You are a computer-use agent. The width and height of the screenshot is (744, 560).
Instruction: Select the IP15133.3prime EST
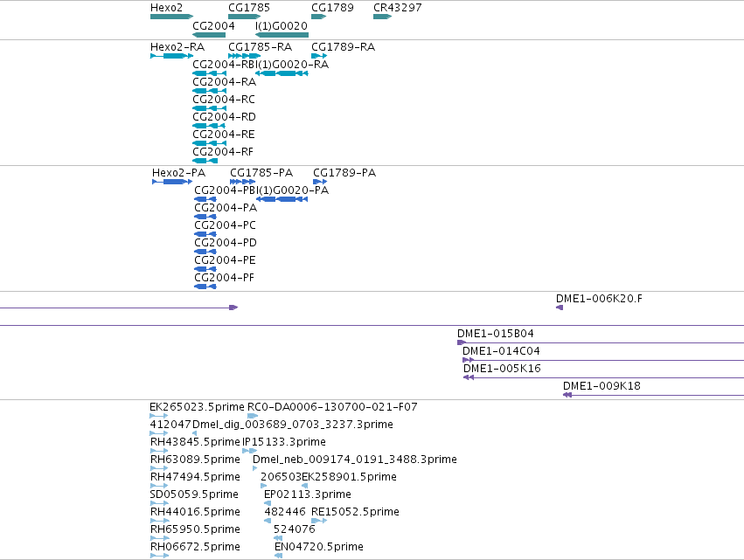pyautogui.click(x=249, y=451)
